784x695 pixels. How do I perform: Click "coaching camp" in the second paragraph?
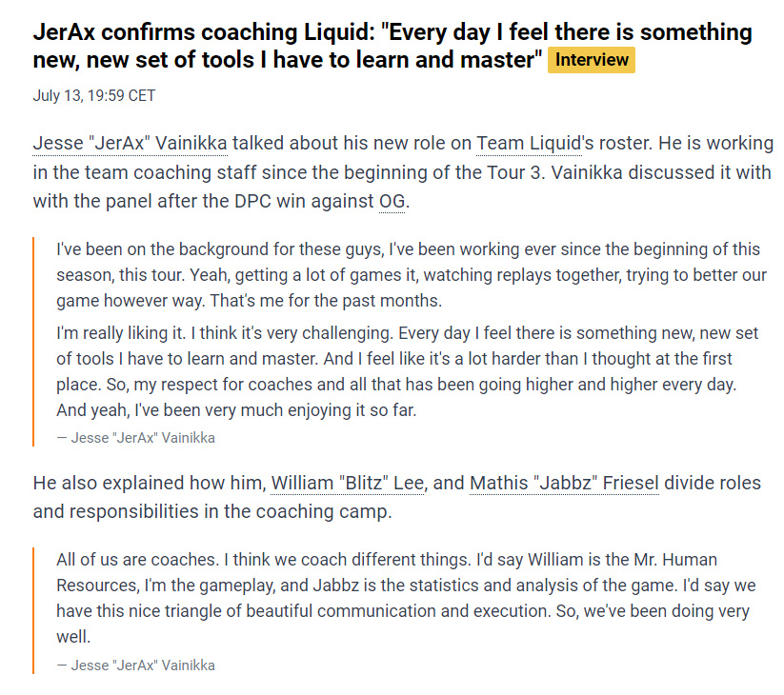point(316,511)
